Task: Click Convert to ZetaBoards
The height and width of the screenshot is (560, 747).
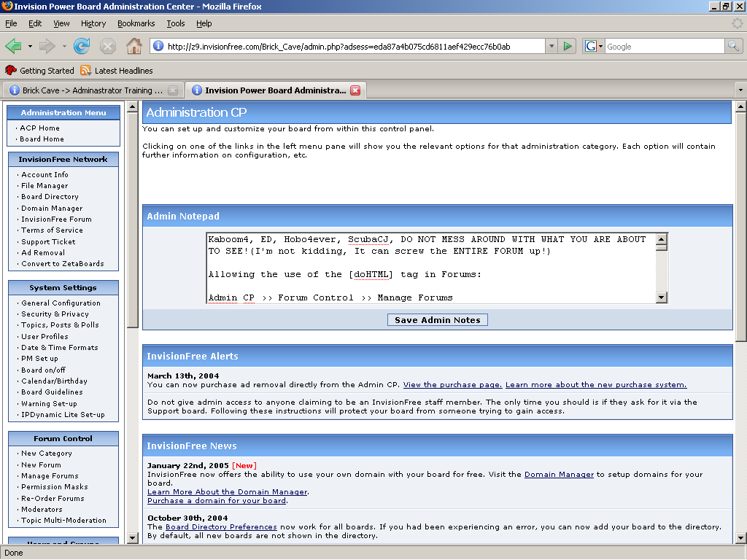Action: tap(63, 264)
